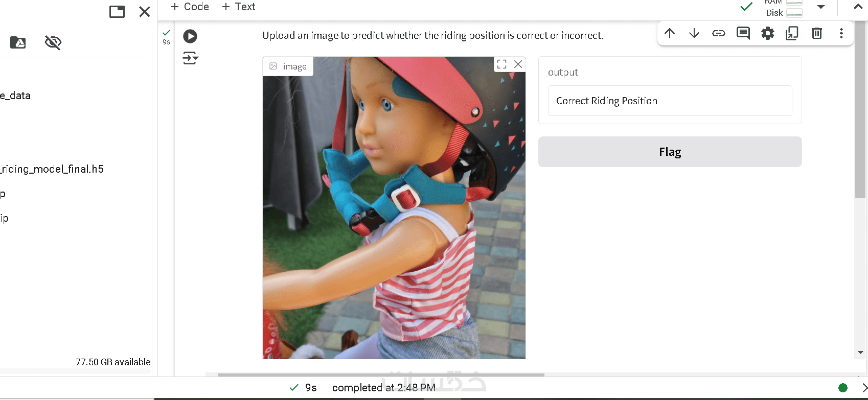Collapse the header with chevron
The image size is (868, 400).
point(858,7)
